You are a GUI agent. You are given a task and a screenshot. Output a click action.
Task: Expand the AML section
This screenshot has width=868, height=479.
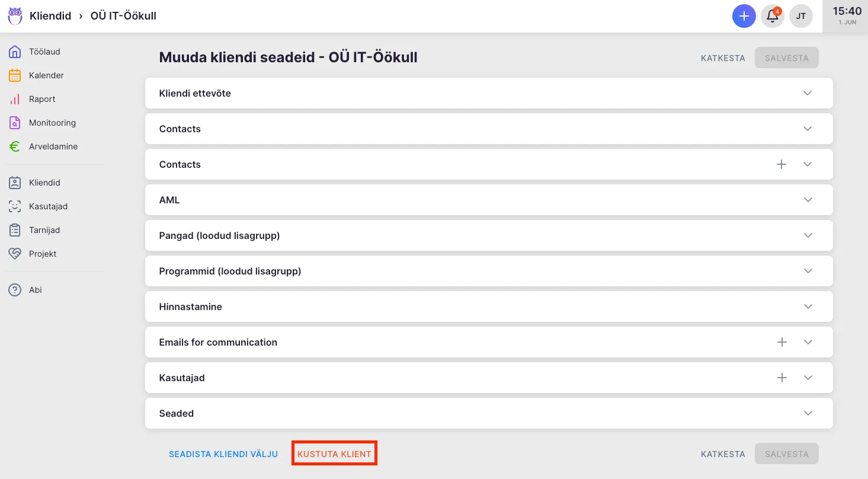point(808,200)
